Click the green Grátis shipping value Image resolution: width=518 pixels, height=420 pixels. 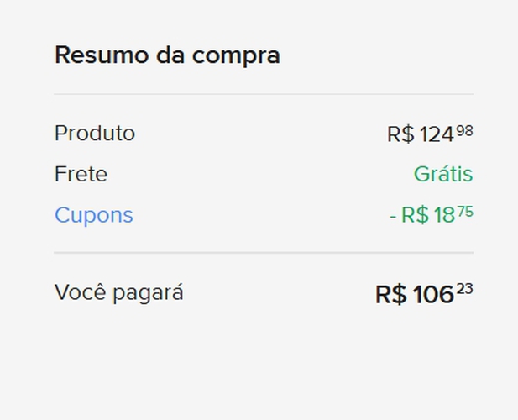(x=442, y=175)
